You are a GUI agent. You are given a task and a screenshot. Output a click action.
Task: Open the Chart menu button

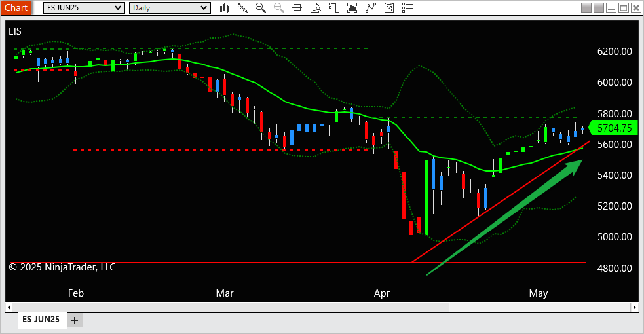tap(16, 8)
